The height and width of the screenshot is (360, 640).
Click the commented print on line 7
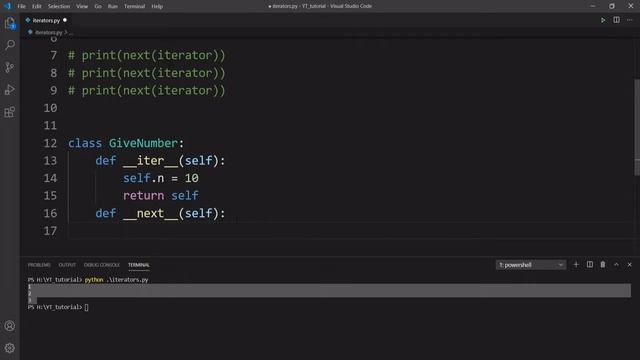pyautogui.click(x=147, y=56)
